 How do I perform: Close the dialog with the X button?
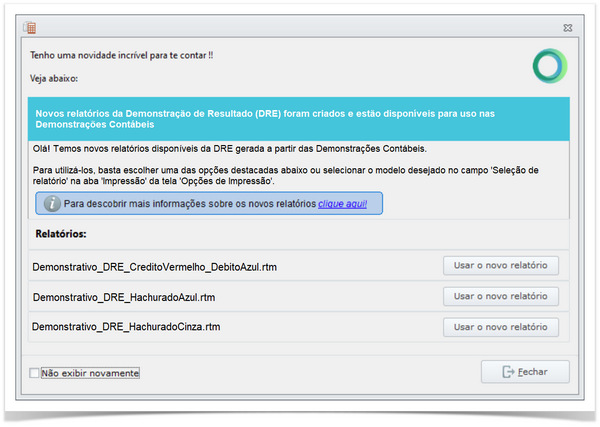568,28
